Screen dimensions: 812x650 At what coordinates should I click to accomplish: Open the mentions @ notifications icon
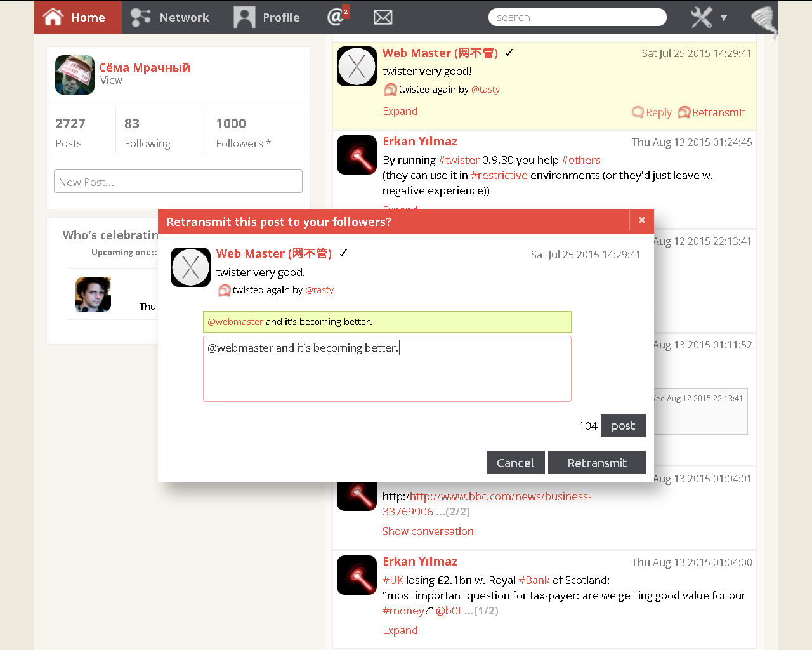point(336,17)
